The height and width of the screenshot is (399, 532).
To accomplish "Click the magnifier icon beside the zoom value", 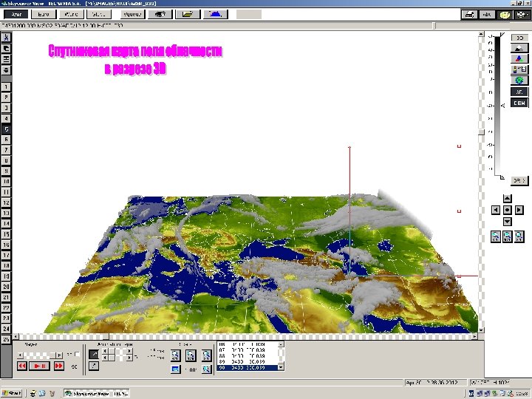I will pos(206,369).
